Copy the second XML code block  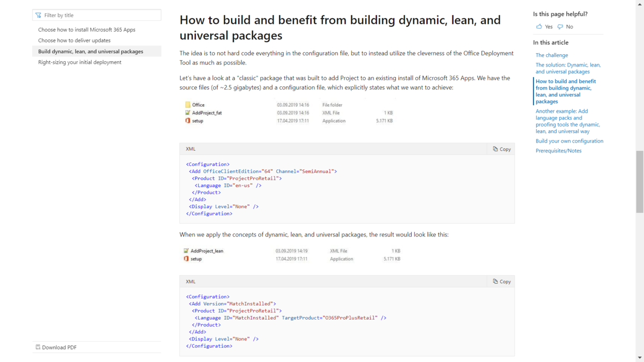point(502,282)
